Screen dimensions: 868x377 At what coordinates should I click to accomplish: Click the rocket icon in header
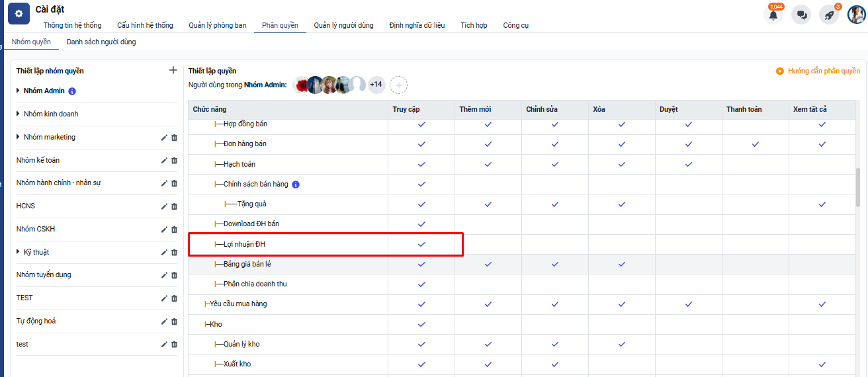pos(829,15)
